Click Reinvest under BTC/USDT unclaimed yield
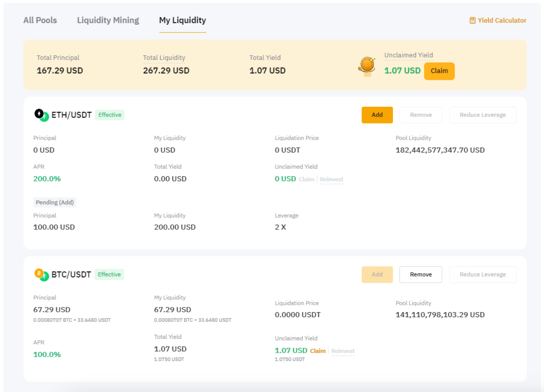 343,351
